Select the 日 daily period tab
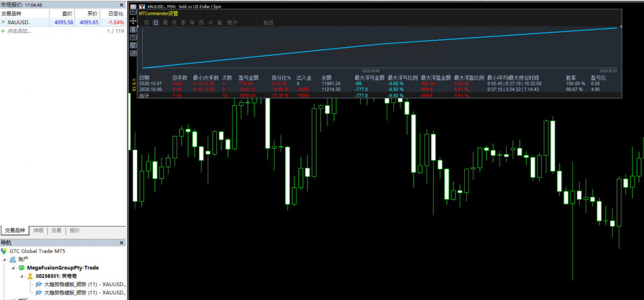The height and width of the screenshot is (300, 644). (x=156, y=23)
